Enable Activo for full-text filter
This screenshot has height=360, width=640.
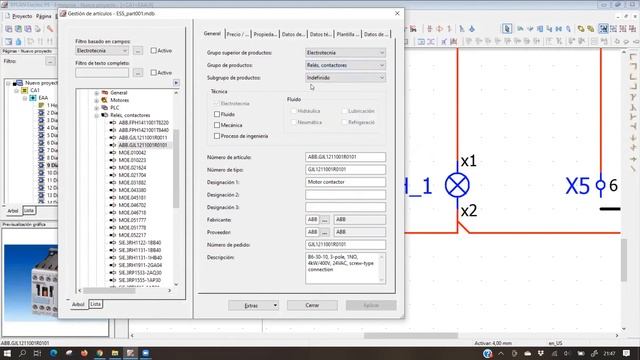click(x=153, y=73)
